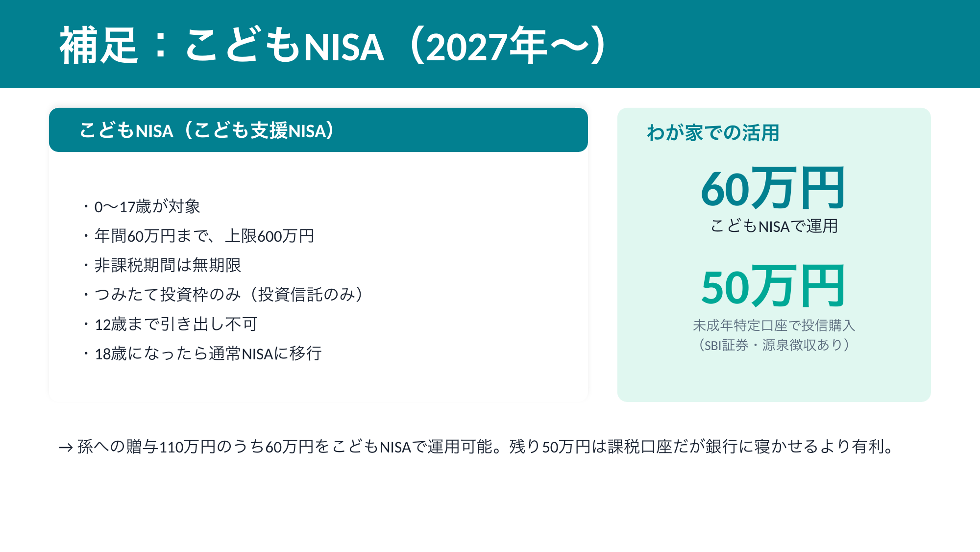Click the word 補足 in the slide title
980x552 pixels.
point(98,46)
